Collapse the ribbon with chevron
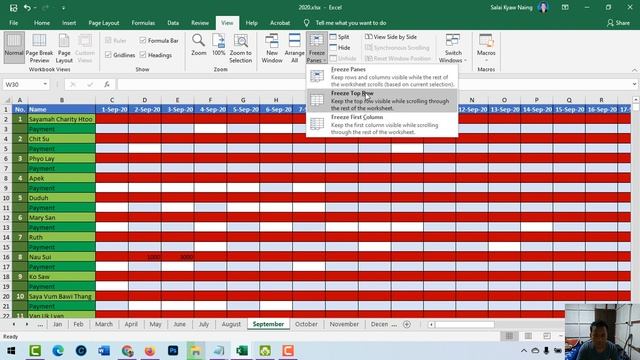The height and width of the screenshot is (360, 640). pyautogui.click(x=634, y=70)
